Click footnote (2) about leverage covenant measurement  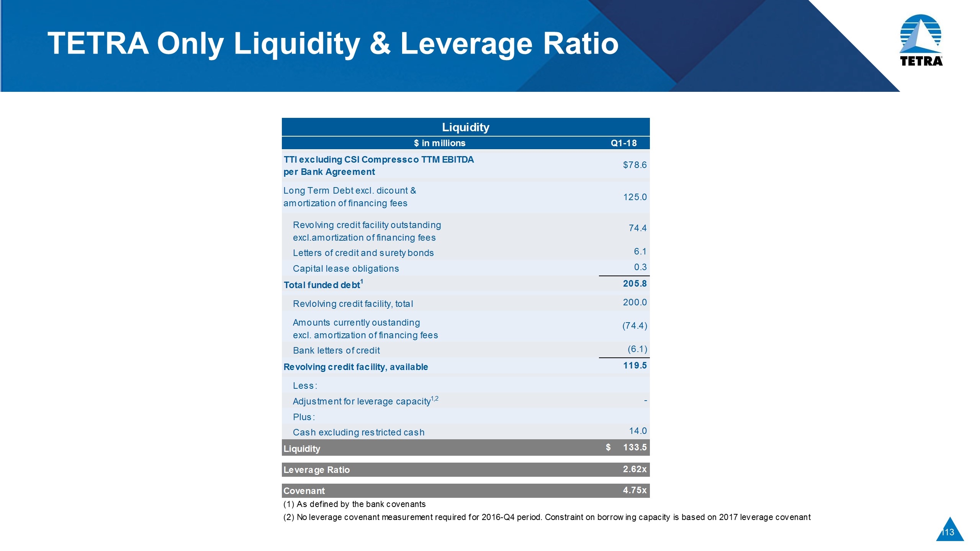tap(547, 517)
